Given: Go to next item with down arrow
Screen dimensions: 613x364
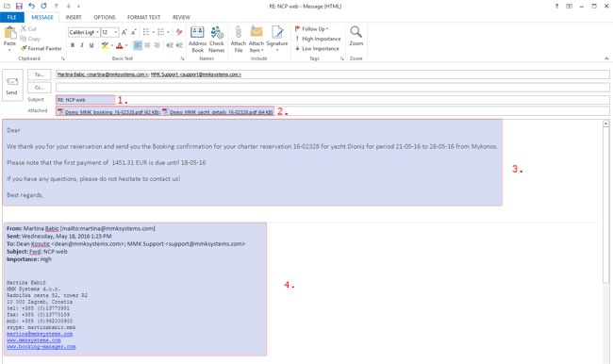Looking at the screenshot, I should click(69, 6).
